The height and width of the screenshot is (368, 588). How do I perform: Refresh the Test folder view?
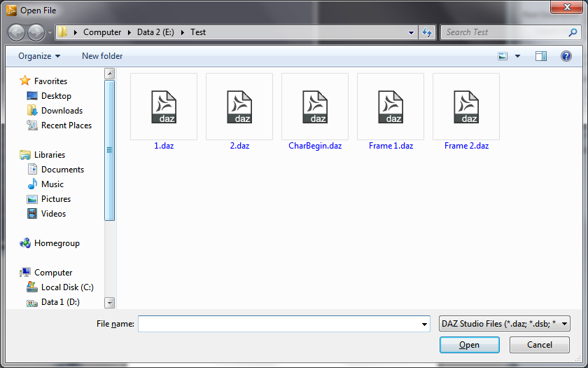point(427,32)
